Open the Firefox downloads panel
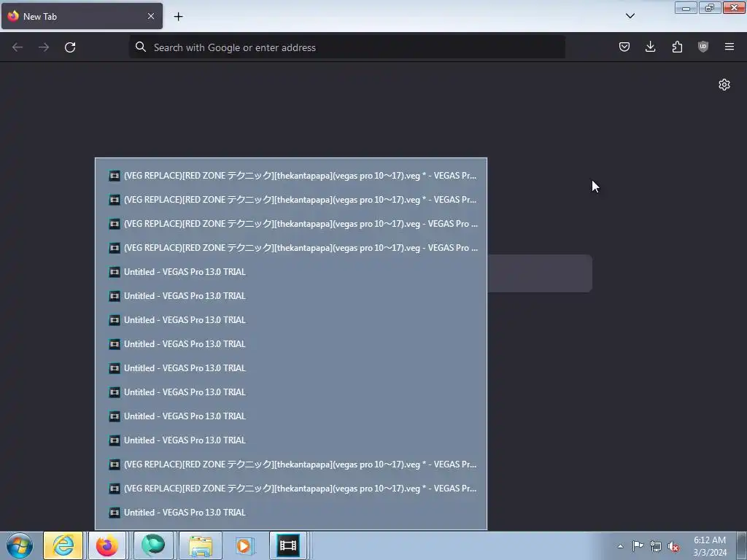This screenshot has height=560, width=747. tap(650, 47)
